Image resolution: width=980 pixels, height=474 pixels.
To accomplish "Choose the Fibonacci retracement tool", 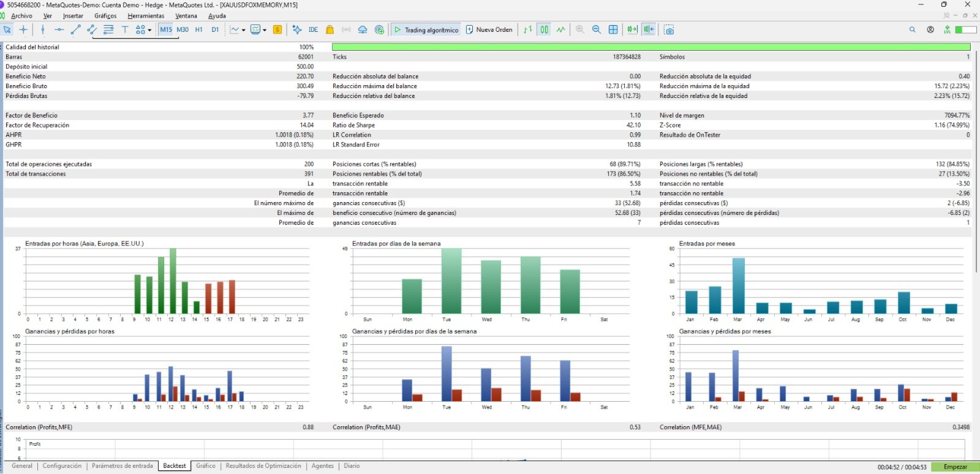I will [108, 29].
